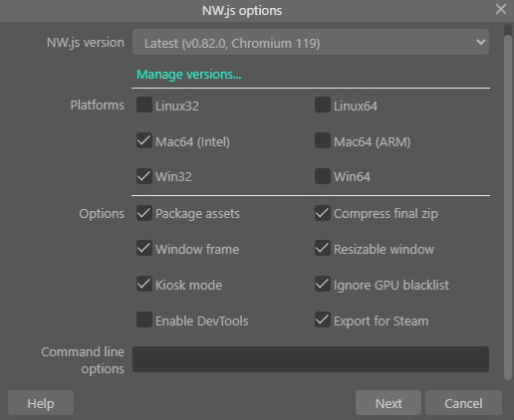Enable the Linux32 platform checkbox

pyautogui.click(x=144, y=105)
